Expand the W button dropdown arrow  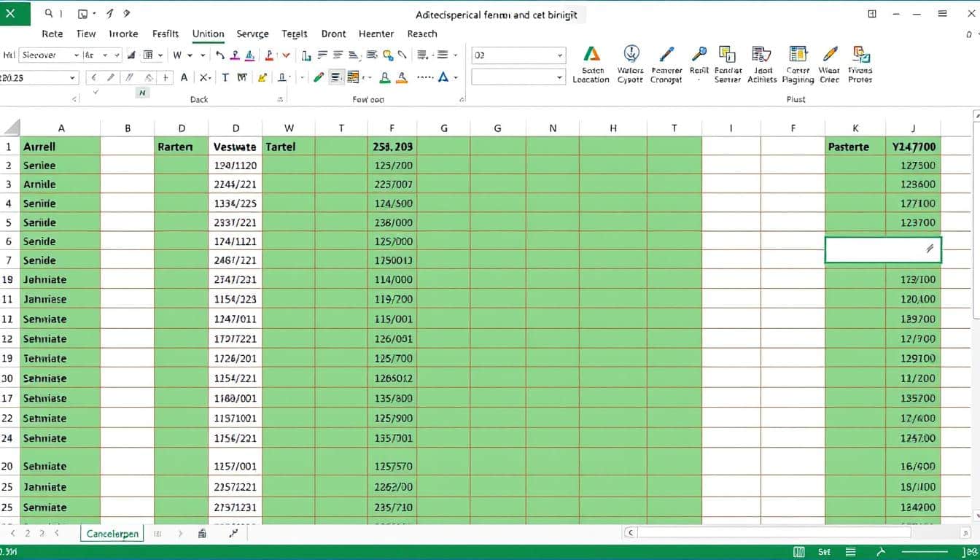(190, 55)
